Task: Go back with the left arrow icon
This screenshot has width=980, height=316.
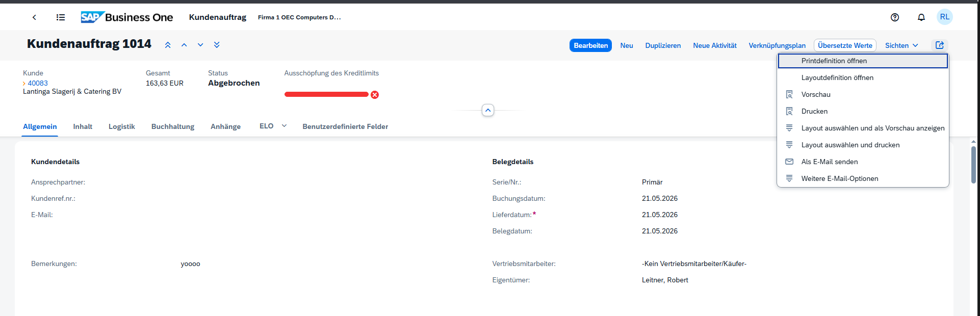Action: [x=34, y=17]
